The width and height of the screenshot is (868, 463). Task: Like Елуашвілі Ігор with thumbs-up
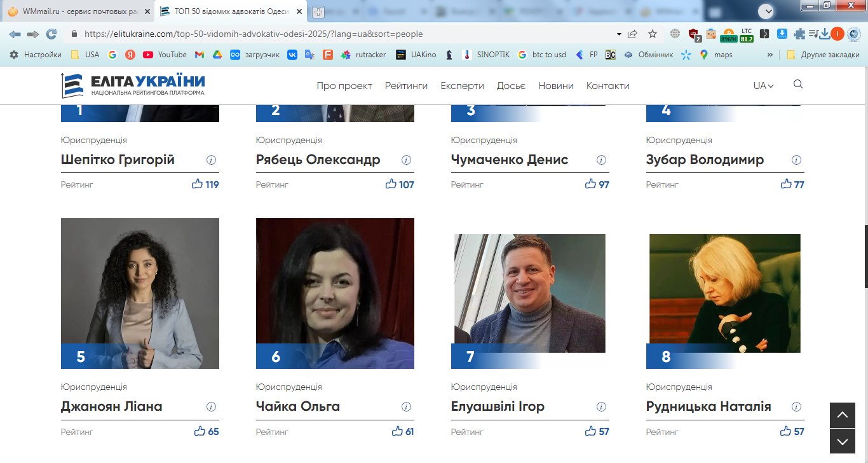[591, 431]
